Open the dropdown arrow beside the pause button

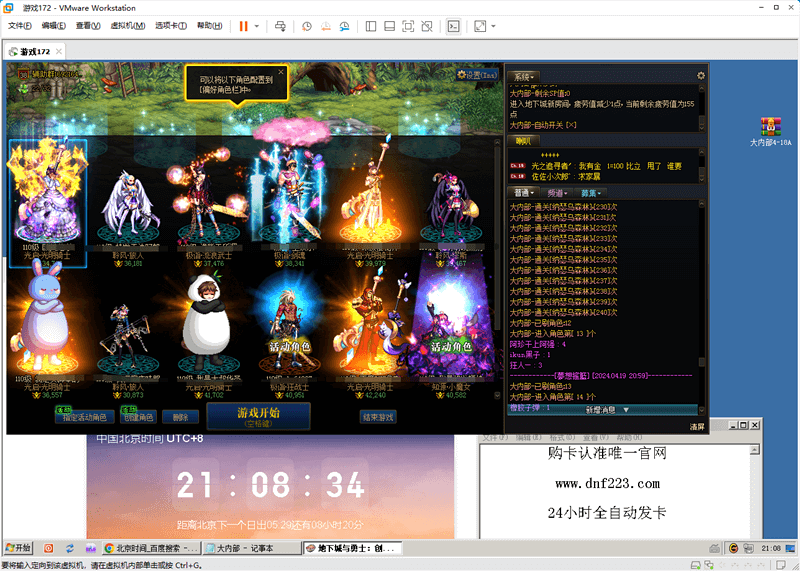(x=257, y=26)
